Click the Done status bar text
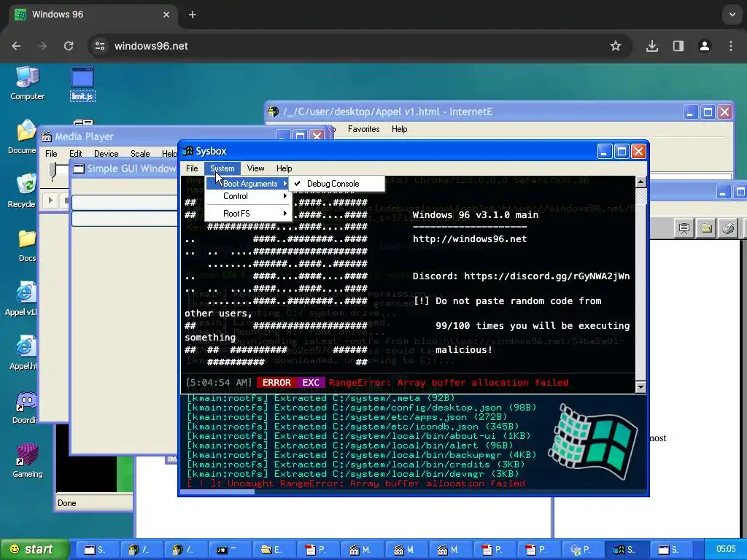747x560 pixels. click(x=66, y=503)
